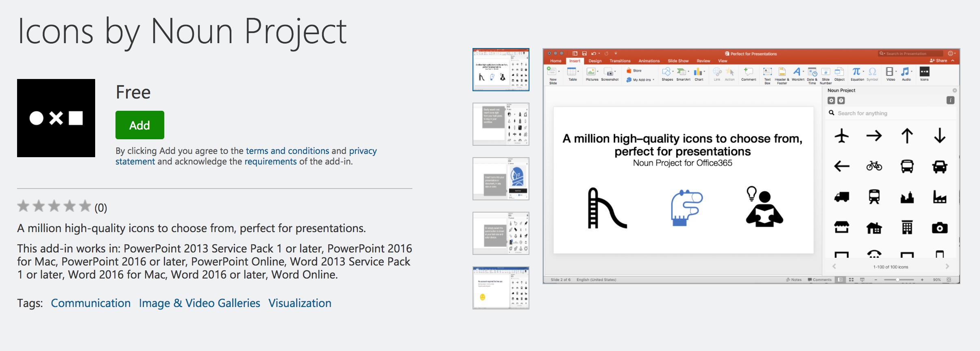This screenshot has height=351, width=980.
Task: Click the zoom slider in the status bar
Action: pos(899,280)
